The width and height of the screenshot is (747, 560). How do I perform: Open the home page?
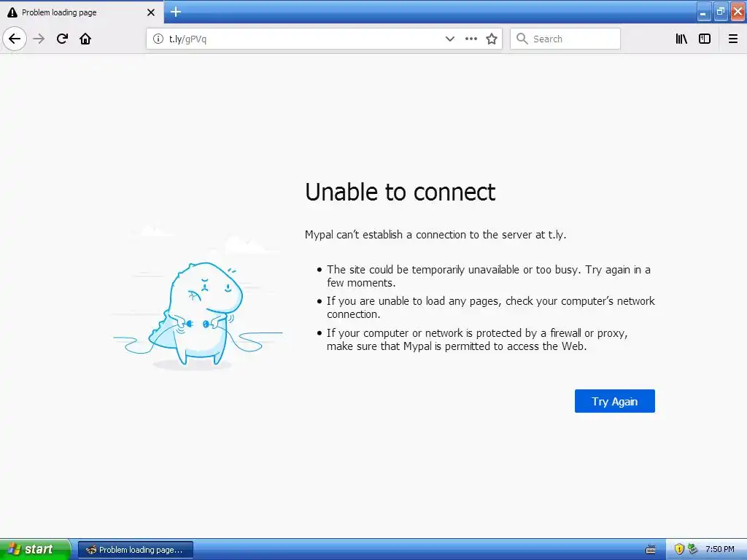[85, 39]
